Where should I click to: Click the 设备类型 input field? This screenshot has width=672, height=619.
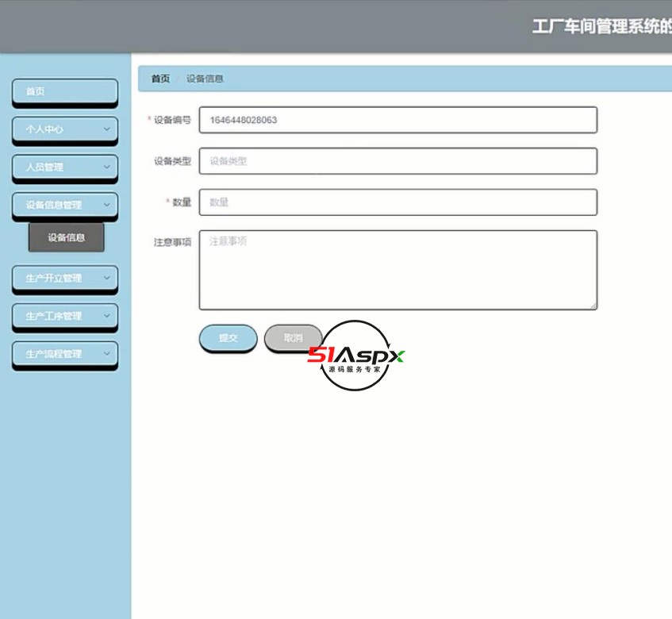coord(397,161)
